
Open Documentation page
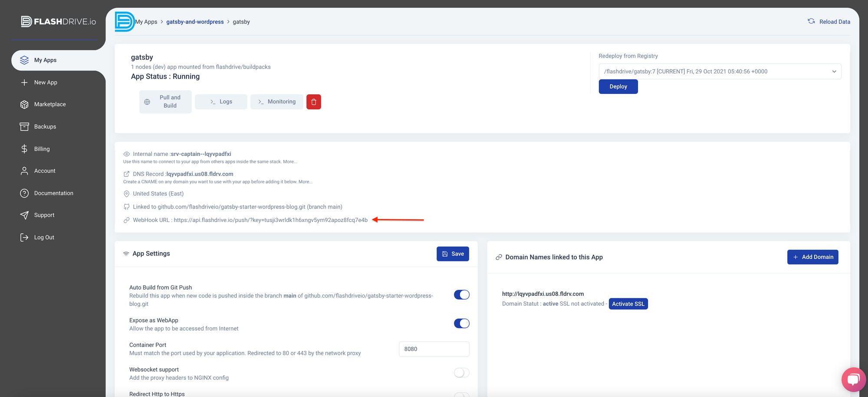pyautogui.click(x=54, y=193)
